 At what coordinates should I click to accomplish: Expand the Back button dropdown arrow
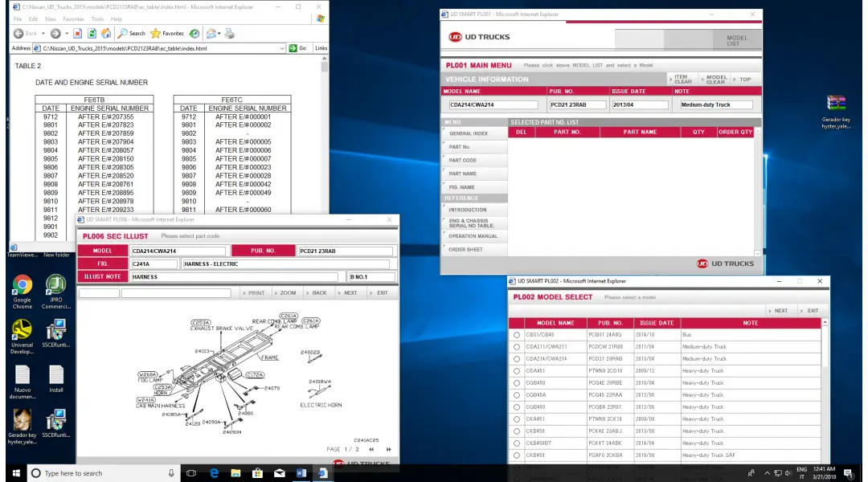pos(43,33)
